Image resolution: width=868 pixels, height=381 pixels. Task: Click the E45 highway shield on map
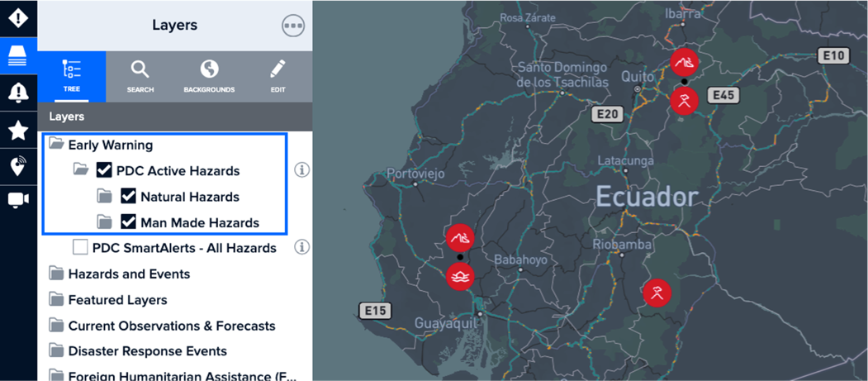pos(723,95)
